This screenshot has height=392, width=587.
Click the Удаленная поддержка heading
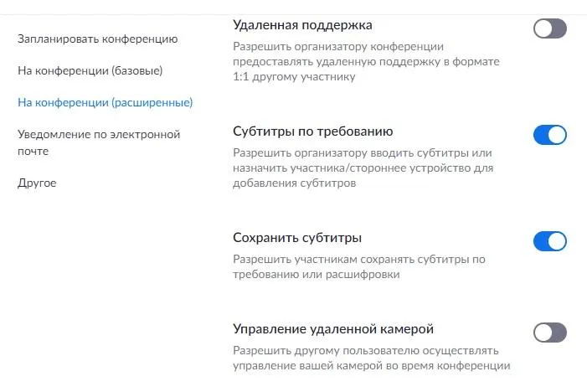click(x=302, y=25)
